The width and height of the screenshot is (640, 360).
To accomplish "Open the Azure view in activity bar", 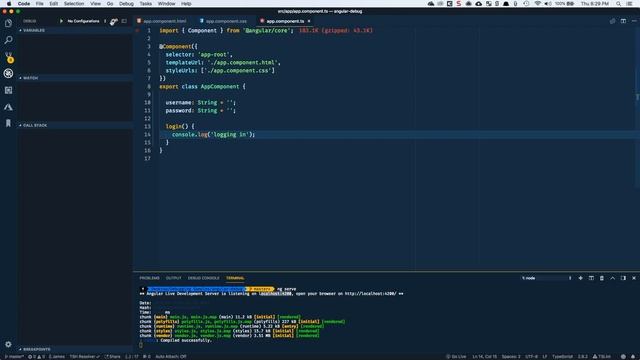I will point(8,107).
